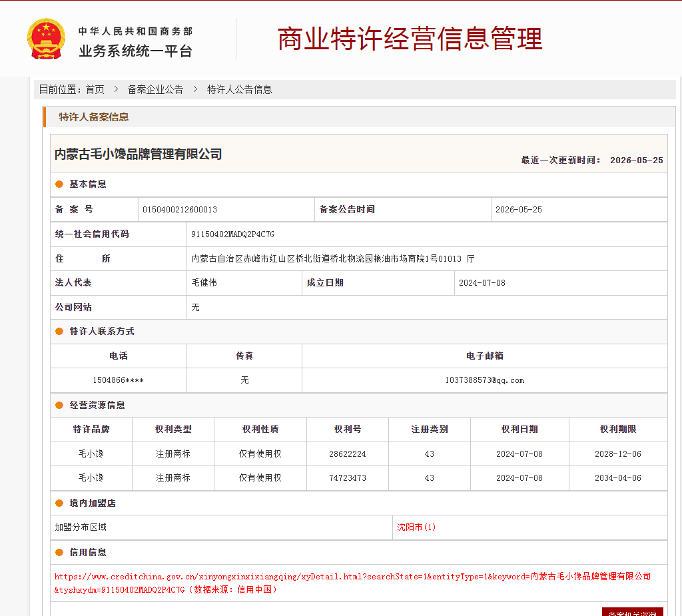Screen dimensions: 682x616
Task: Click expiry date 2028-12-06 cell
Action: (618, 454)
